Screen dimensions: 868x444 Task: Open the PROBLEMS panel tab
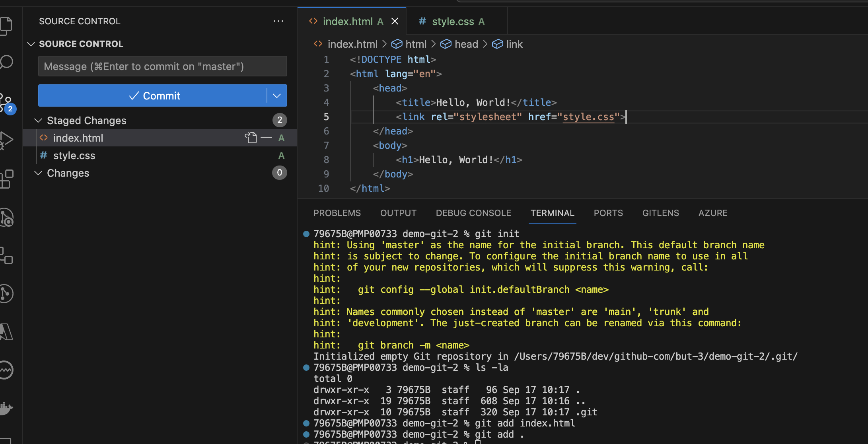[337, 213]
